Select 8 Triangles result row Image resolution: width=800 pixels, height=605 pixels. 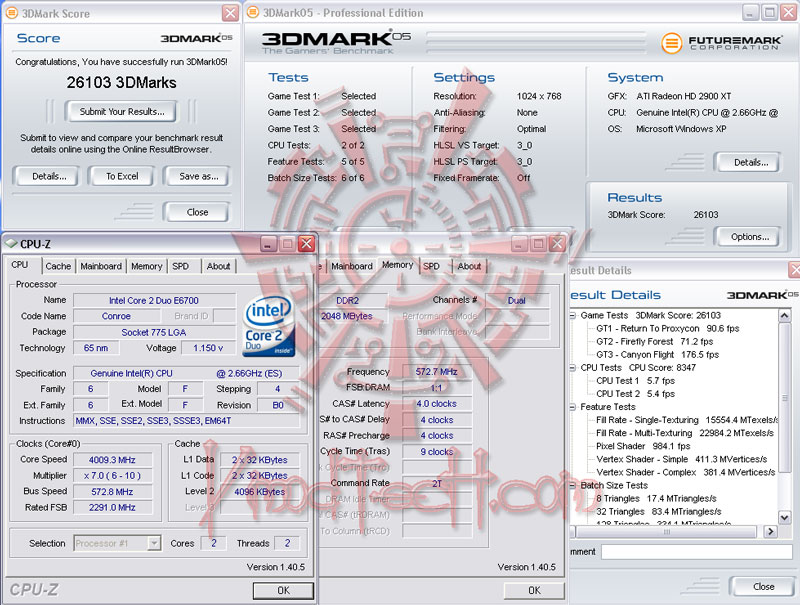coord(656,499)
